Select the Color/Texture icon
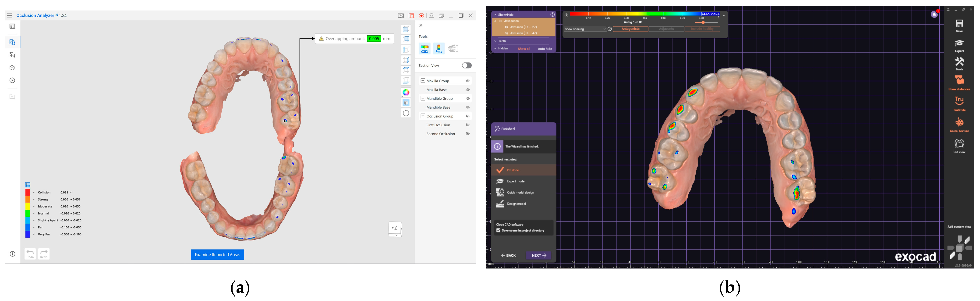Screen dimensions: 980x301 click(x=959, y=122)
